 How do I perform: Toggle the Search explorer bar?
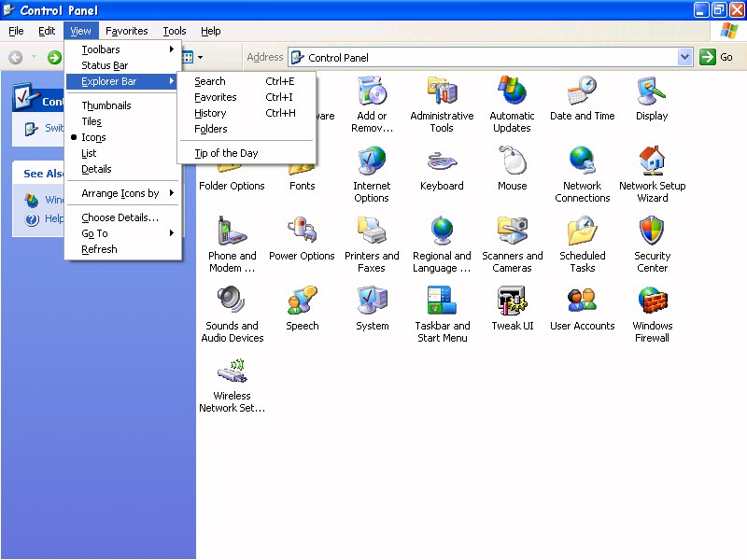click(247, 81)
